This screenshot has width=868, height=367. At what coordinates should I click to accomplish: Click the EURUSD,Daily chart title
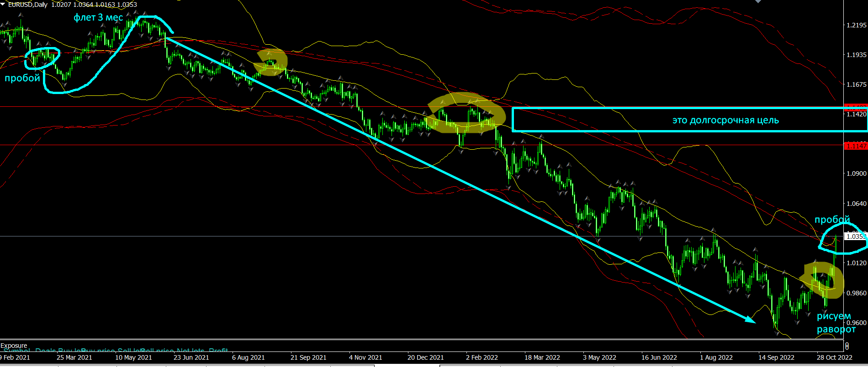pyautogui.click(x=27, y=5)
